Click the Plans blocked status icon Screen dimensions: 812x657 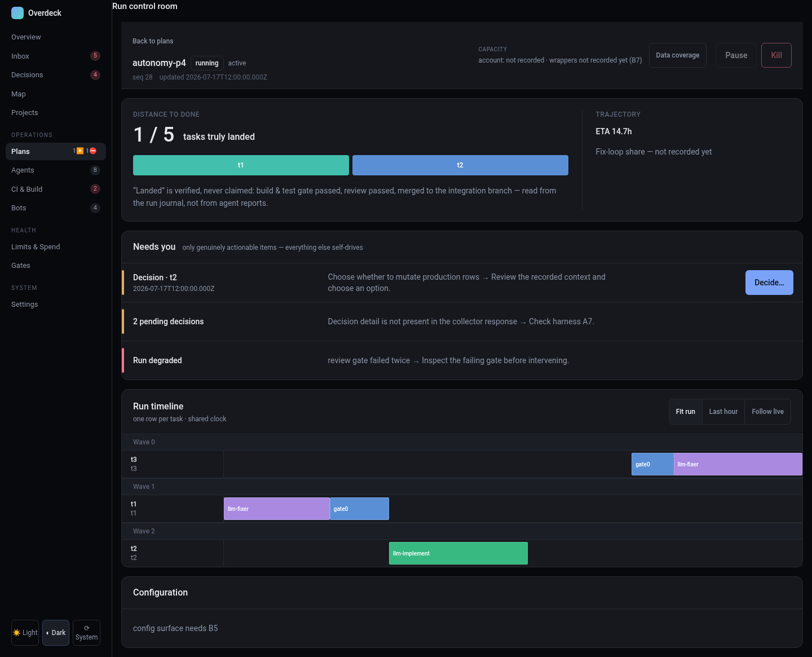point(93,151)
